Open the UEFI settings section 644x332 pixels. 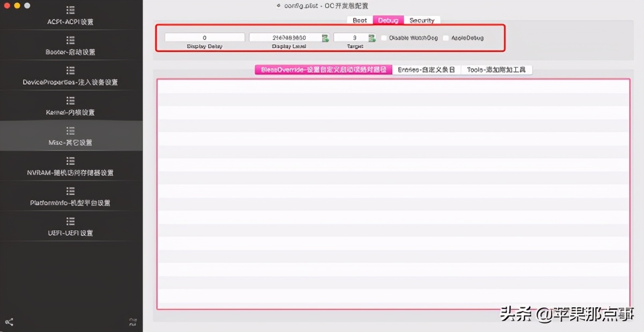[70, 227]
